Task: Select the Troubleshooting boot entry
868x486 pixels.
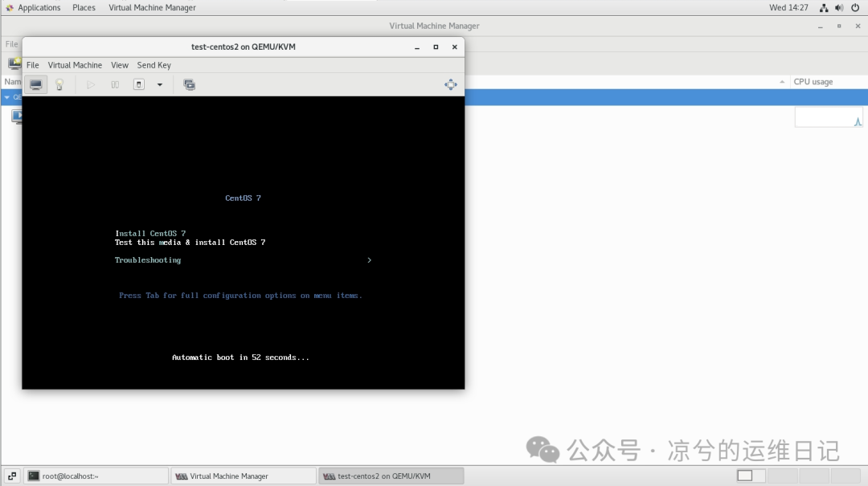Action: pos(148,260)
